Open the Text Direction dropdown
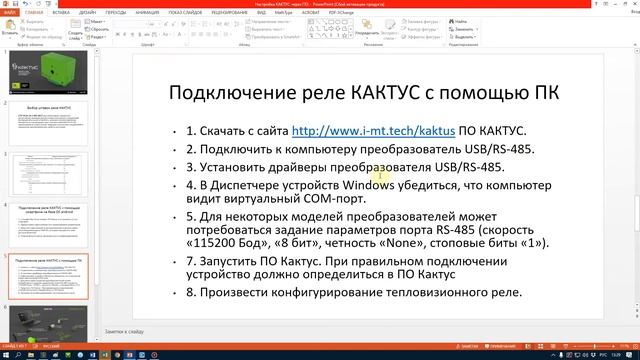The height and width of the screenshot is (360, 640). (268, 22)
